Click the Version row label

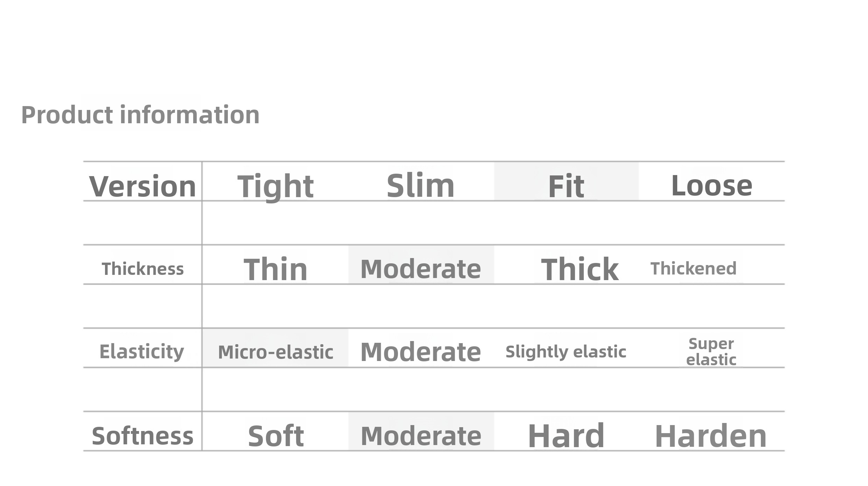click(x=143, y=186)
